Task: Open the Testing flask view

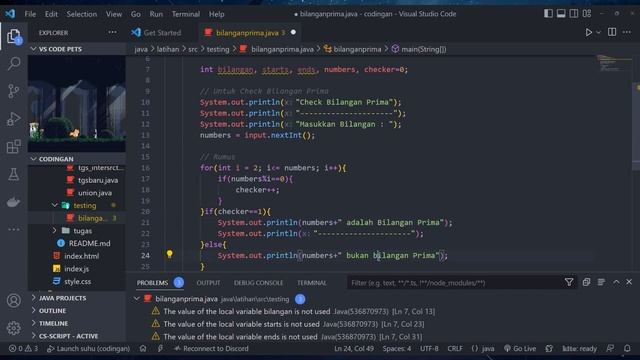Action: (x=13, y=174)
